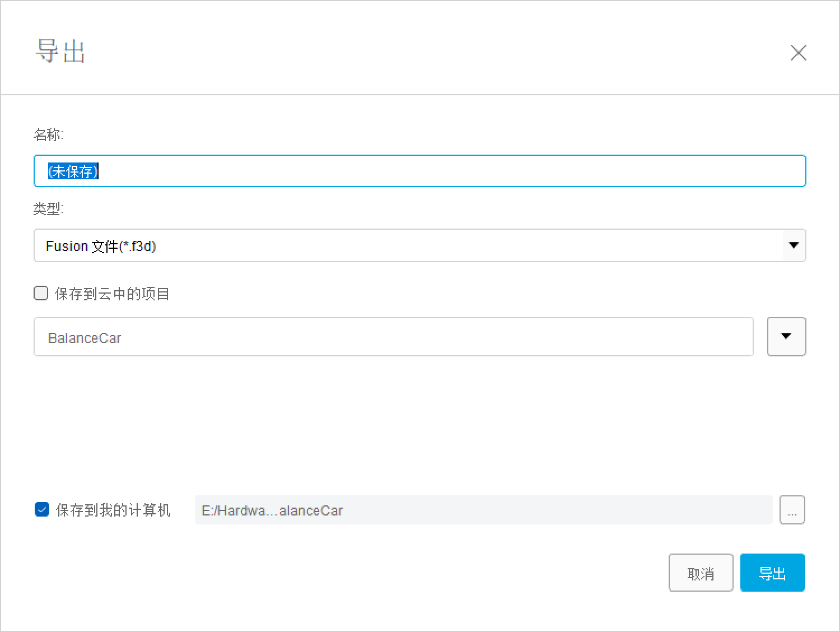Click the 保存到云中的项目 label text
The height and width of the screenshot is (632, 840).
[x=112, y=294]
